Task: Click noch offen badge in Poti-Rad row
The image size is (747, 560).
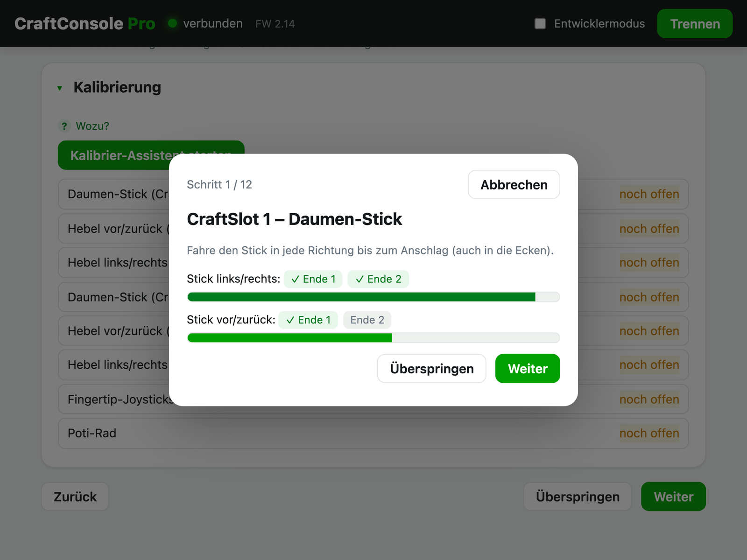Action: point(649,434)
